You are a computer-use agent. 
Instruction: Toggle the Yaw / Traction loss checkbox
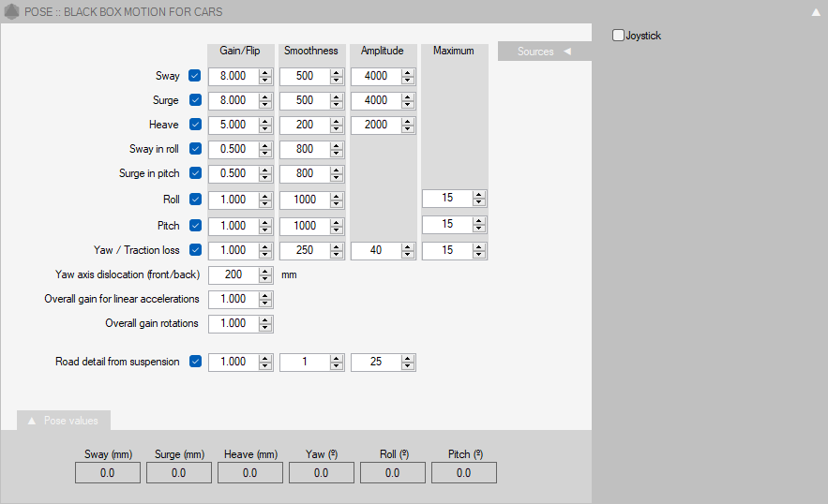pos(195,250)
